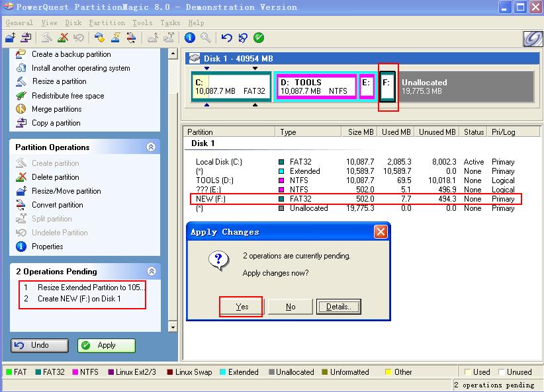
Task: Click the Delete partition toolbar icon
Action: click(x=63, y=38)
